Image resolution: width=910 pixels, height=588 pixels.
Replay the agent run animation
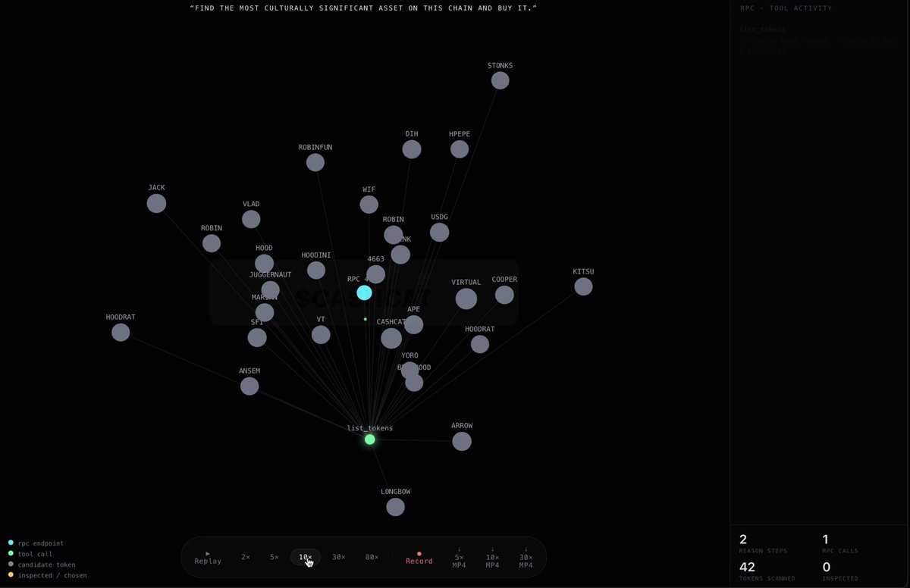pyautogui.click(x=208, y=557)
